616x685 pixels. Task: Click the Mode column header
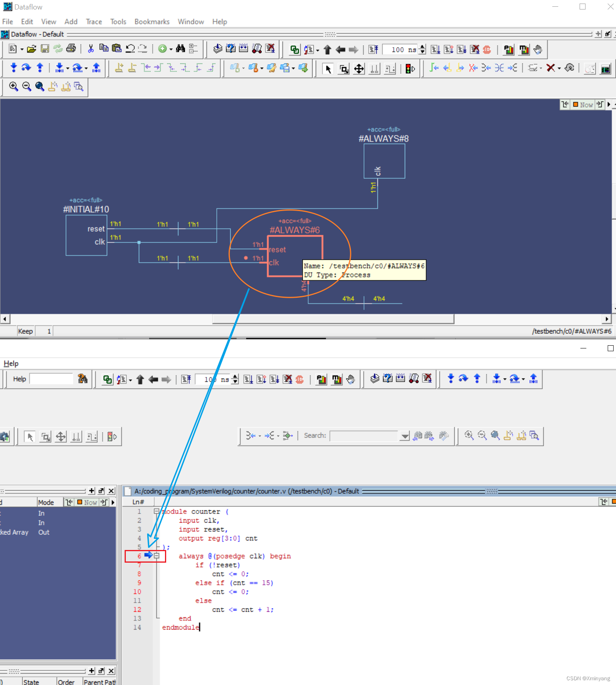pyautogui.click(x=50, y=502)
